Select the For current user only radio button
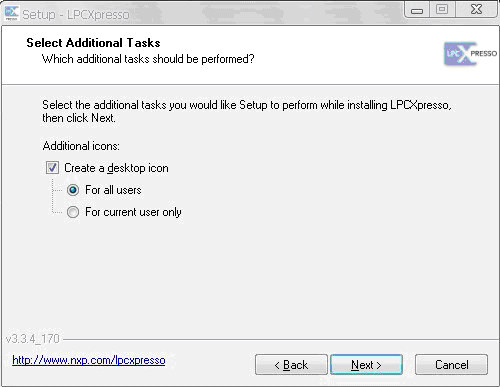The width and height of the screenshot is (500, 387). (73, 212)
